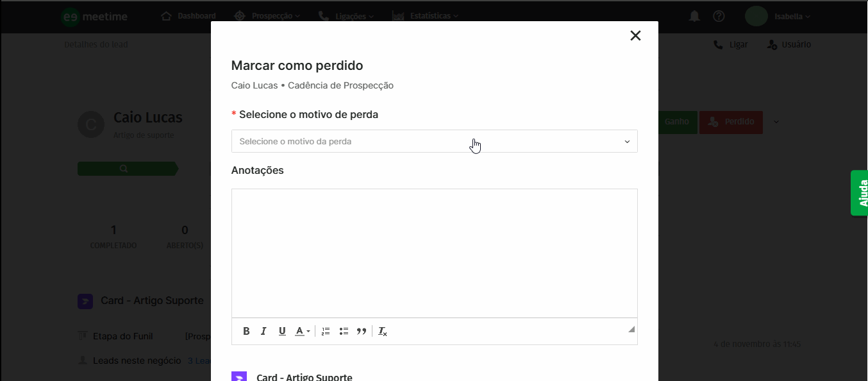This screenshot has height=381, width=868.
Task: Clear text formatting with the Tx icon
Action: pos(383,330)
